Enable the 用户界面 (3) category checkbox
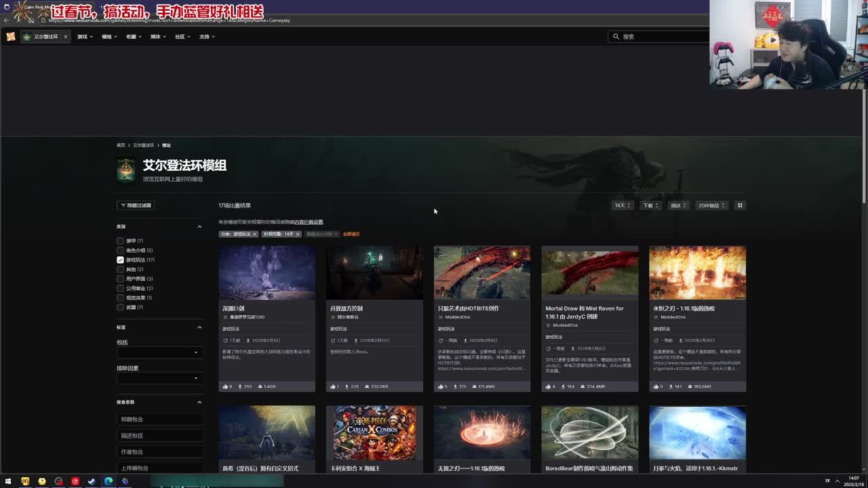The width and height of the screenshot is (868, 488). tap(120, 279)
